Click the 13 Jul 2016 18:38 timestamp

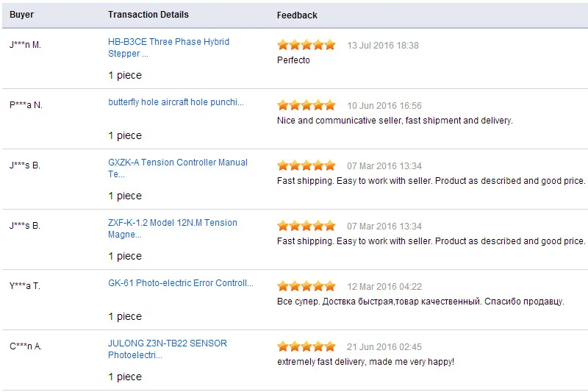point(383,46)
